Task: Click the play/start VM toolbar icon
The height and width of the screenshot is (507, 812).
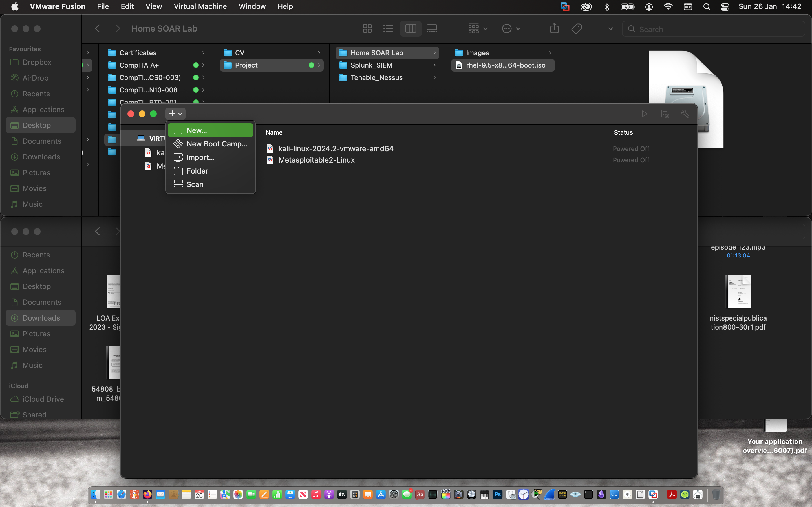Action: coord(644,114)
